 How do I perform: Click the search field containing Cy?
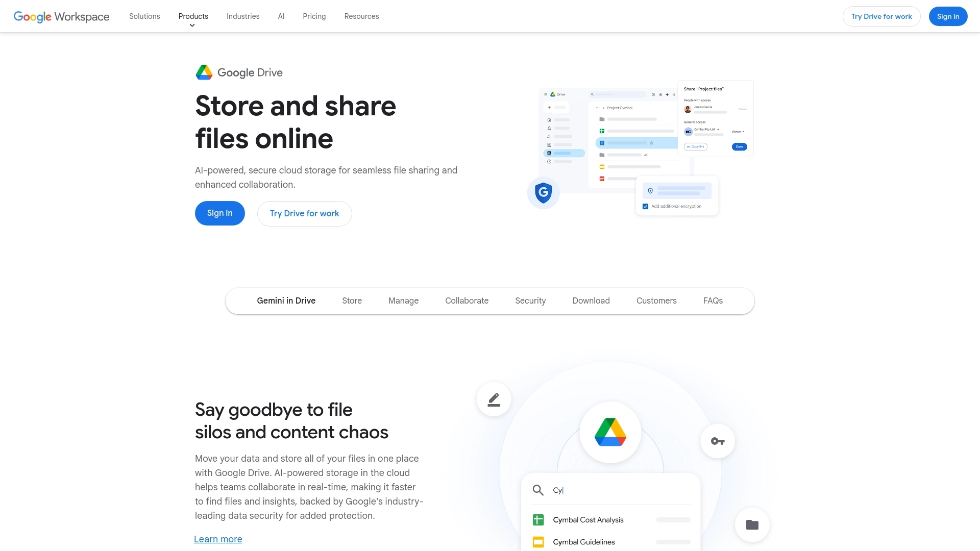click(610, 490)
